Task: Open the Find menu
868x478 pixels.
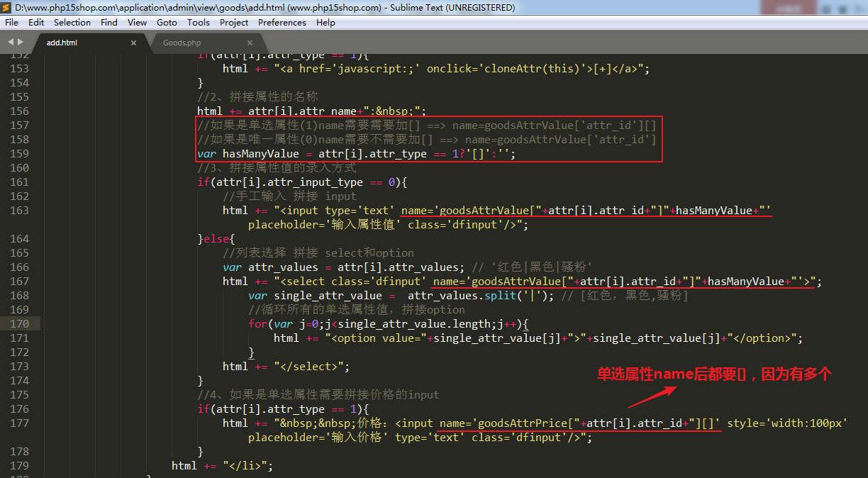Action: [109, 23]
